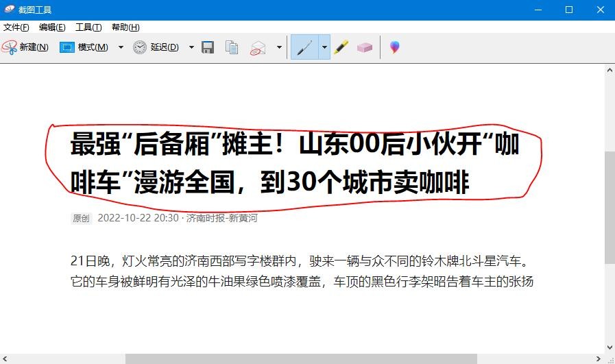Screen dimensions: 615x364
Task: Enable the pink eraser tool
Action: point(365,47)
